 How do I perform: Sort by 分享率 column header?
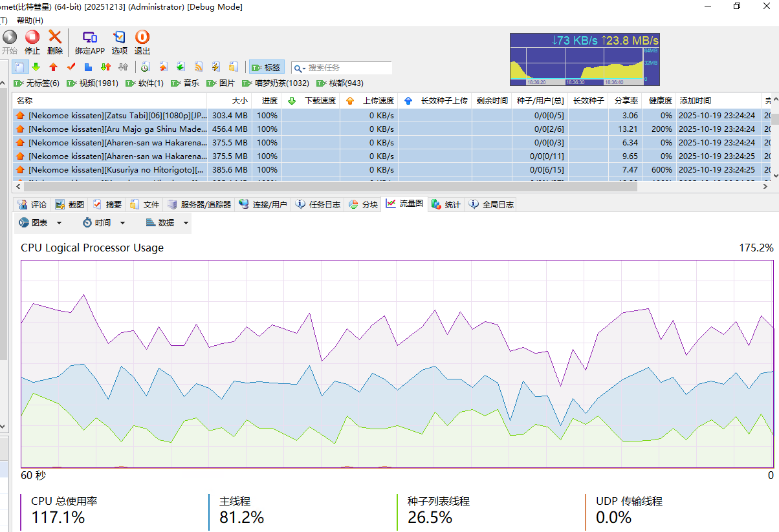pyautogui.click(x=626, y=101)
